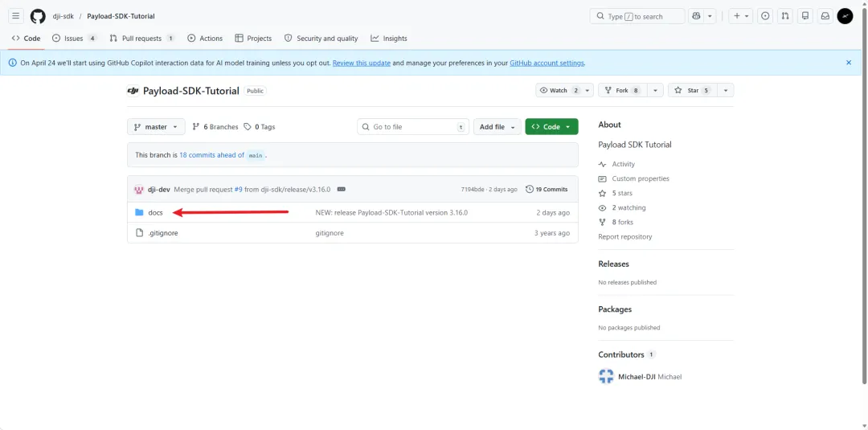
Task: Open the hamburger navigation menu
Action: tap(15, 16)
